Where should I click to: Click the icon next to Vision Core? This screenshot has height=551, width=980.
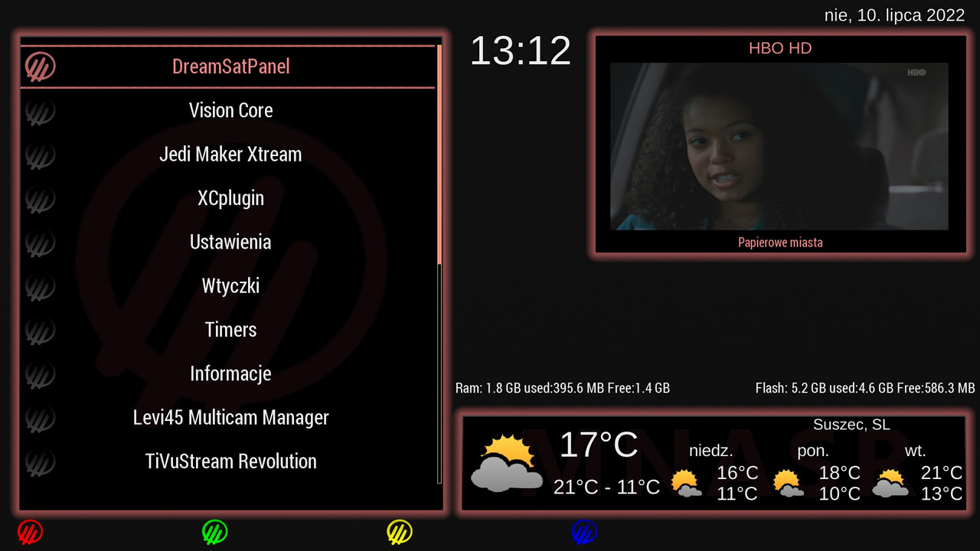(x=40, y=111)
